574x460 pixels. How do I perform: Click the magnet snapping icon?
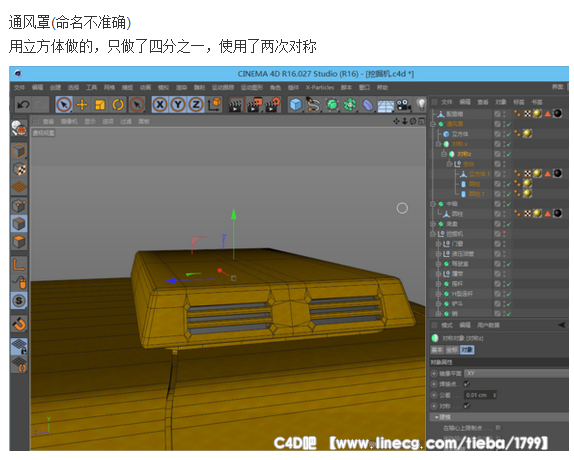tap(19, 324)
